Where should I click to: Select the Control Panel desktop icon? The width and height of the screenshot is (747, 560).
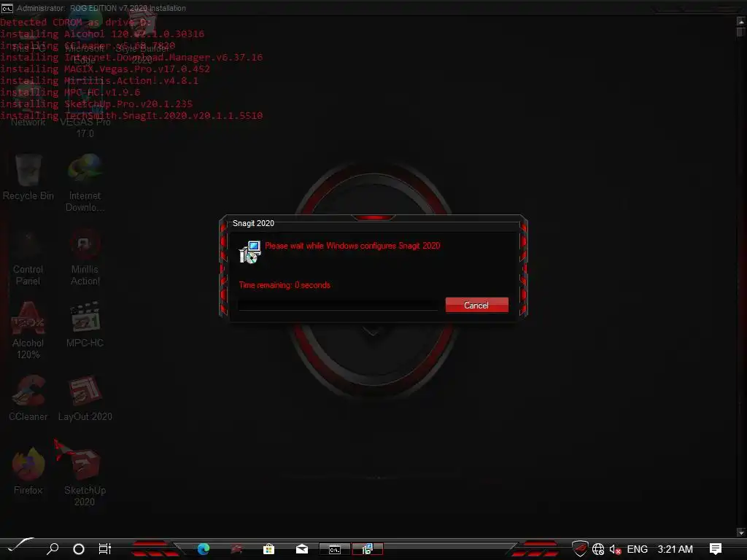pyautogui.click(x=28, y=257)
